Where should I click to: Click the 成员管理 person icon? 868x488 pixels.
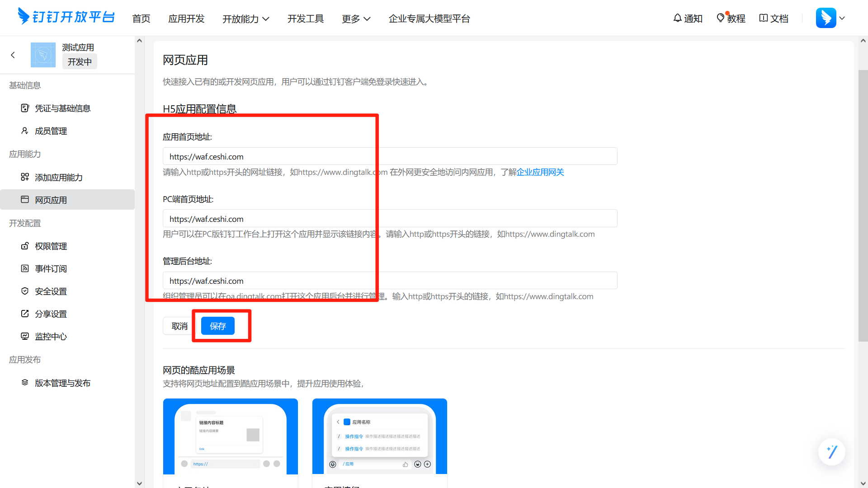25,131
